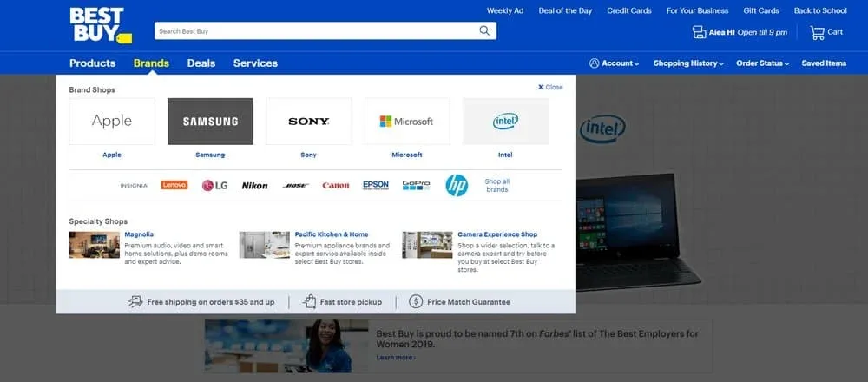Open the Credit Cards link
Viewport: 868px width, 382px height.
[628, 10]
